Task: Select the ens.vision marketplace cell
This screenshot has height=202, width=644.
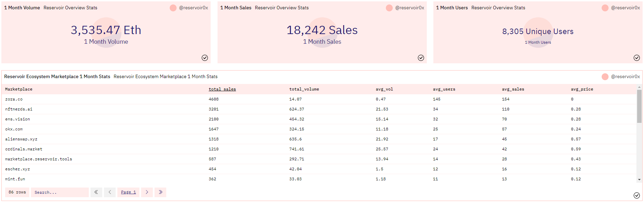Action: click(18, 119)
